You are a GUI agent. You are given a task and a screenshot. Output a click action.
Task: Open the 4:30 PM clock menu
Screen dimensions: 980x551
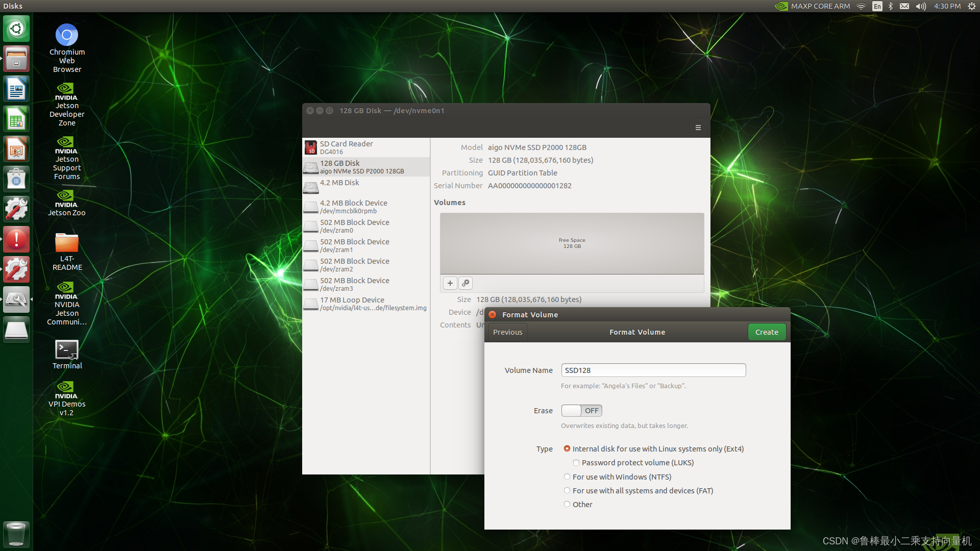(947, 6)
